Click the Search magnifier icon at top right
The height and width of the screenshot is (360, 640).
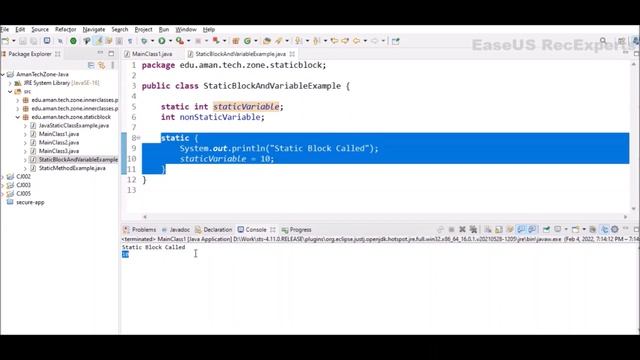tap(603, 41)
